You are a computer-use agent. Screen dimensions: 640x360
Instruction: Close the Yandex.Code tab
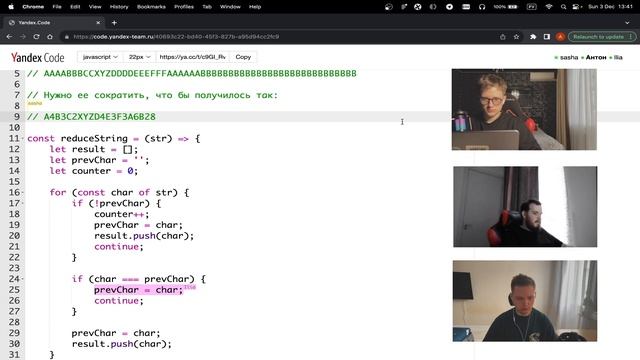click(98, 23)
